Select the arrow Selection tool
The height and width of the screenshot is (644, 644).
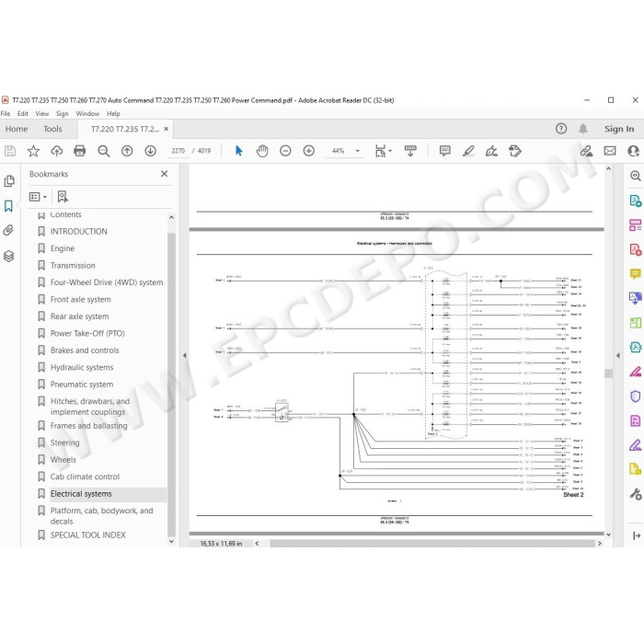click(x=238, y=151)
